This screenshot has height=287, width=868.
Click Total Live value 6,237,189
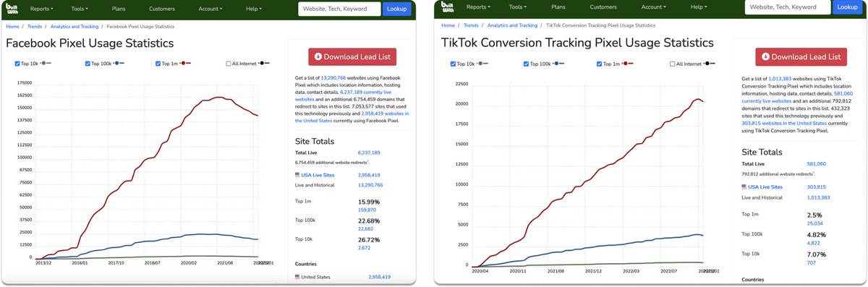[369, 153]
